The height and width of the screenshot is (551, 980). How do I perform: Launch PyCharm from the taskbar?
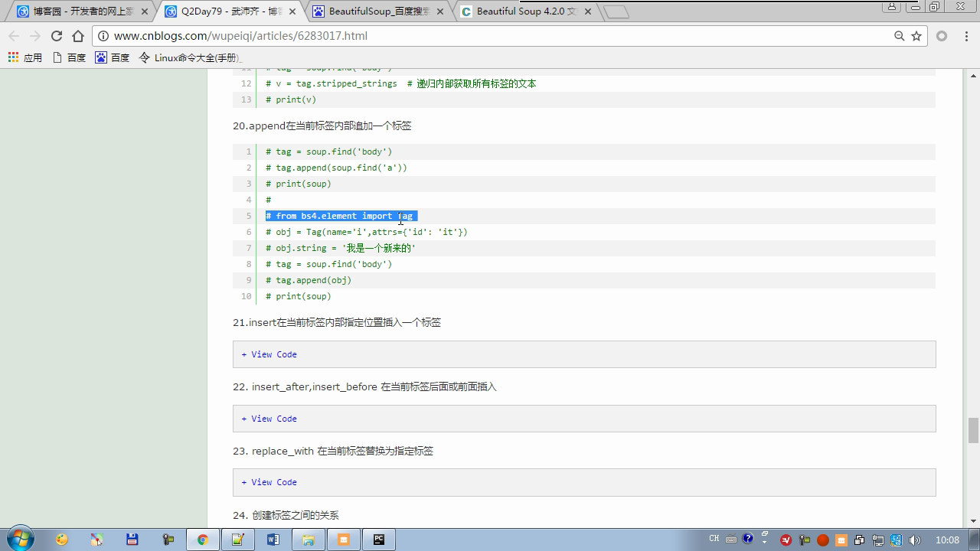(x=378, y=540)
